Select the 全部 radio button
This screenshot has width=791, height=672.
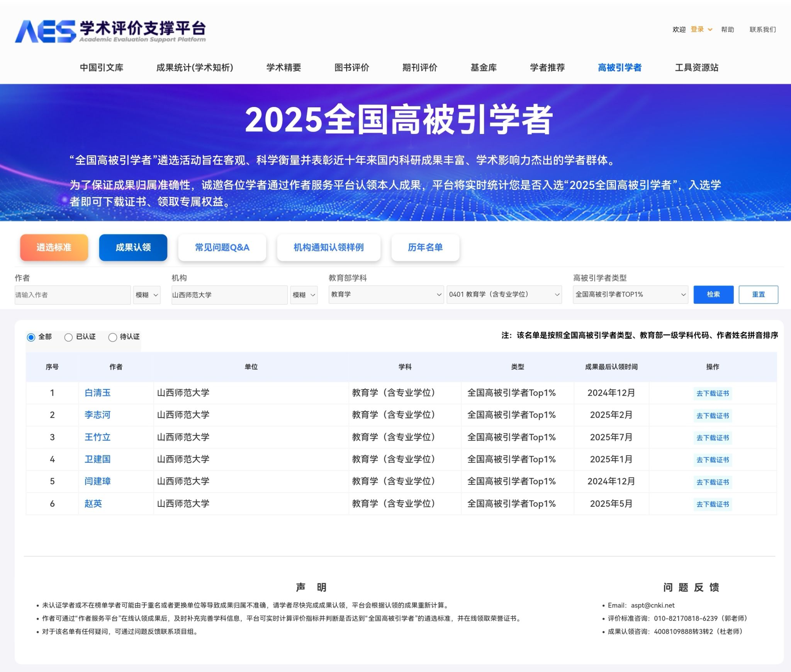[31, 337]
